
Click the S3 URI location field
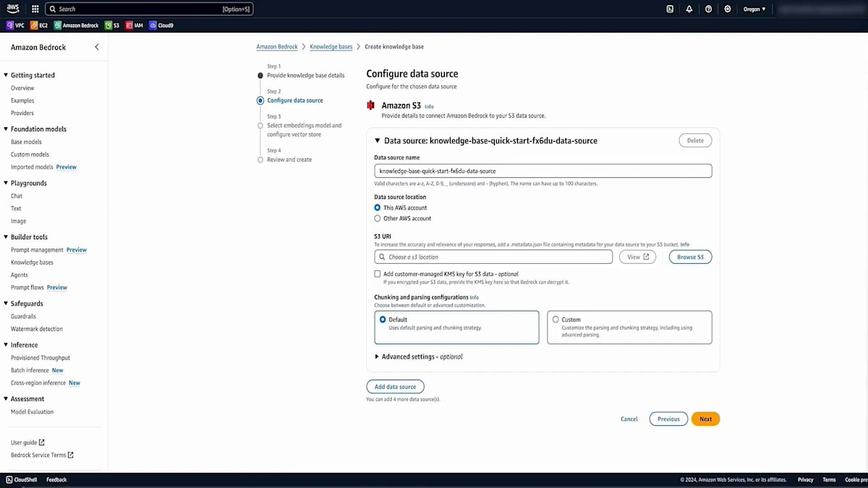pos(493,257)
